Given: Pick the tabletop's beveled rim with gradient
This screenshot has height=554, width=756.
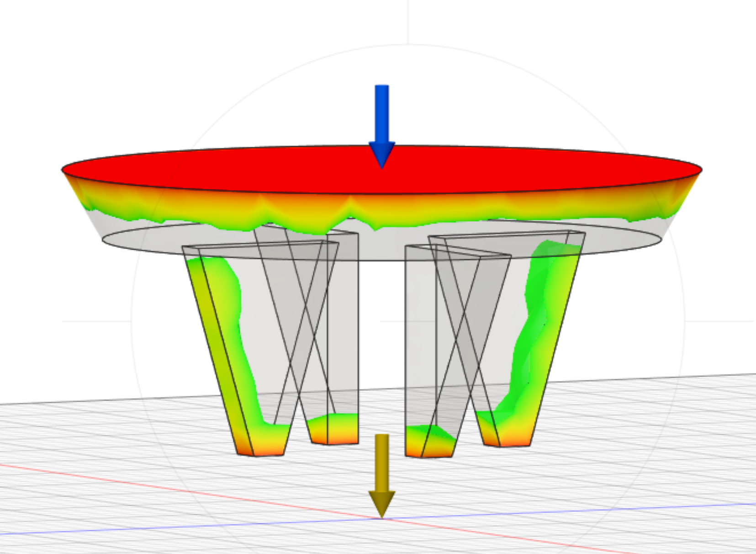Looking at the screenshot, I should coord(382,211).
